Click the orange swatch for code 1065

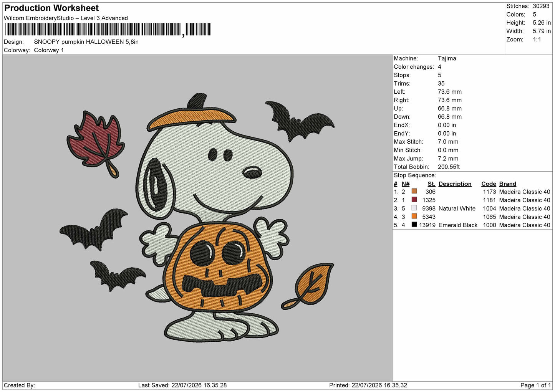414,217
